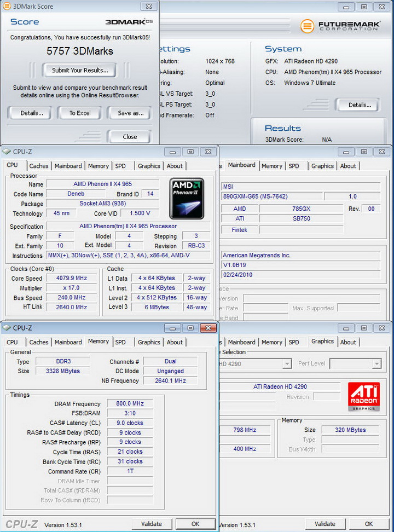The width and height of the screenshot is (394, 532).
Task: Click CPU-Z title icon in CPU window
Action: (x=7, y=152)
